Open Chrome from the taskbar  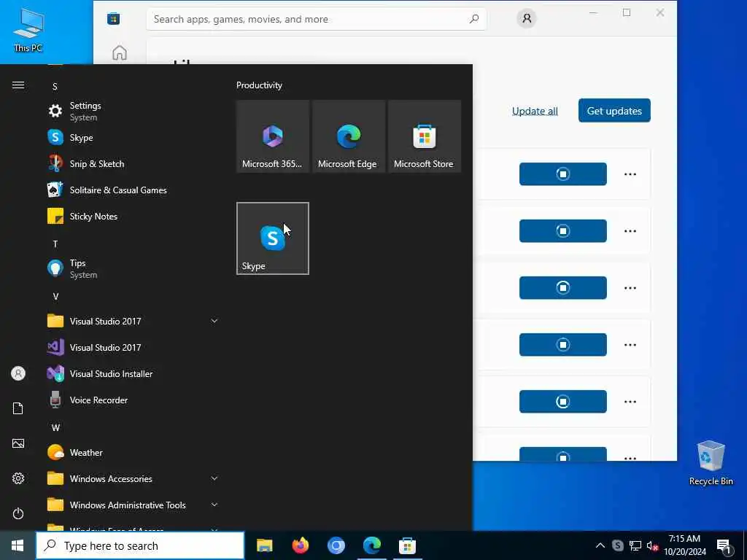point(336,545)
